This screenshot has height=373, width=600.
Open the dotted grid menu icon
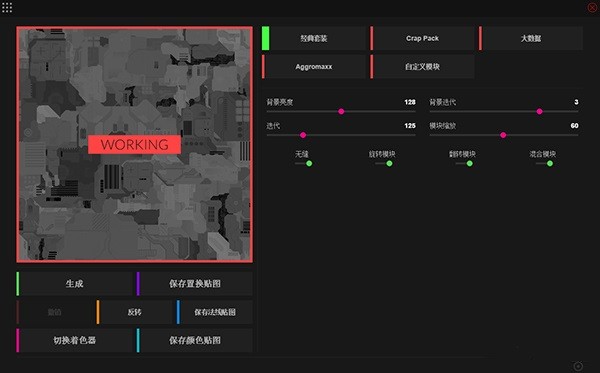7,7
